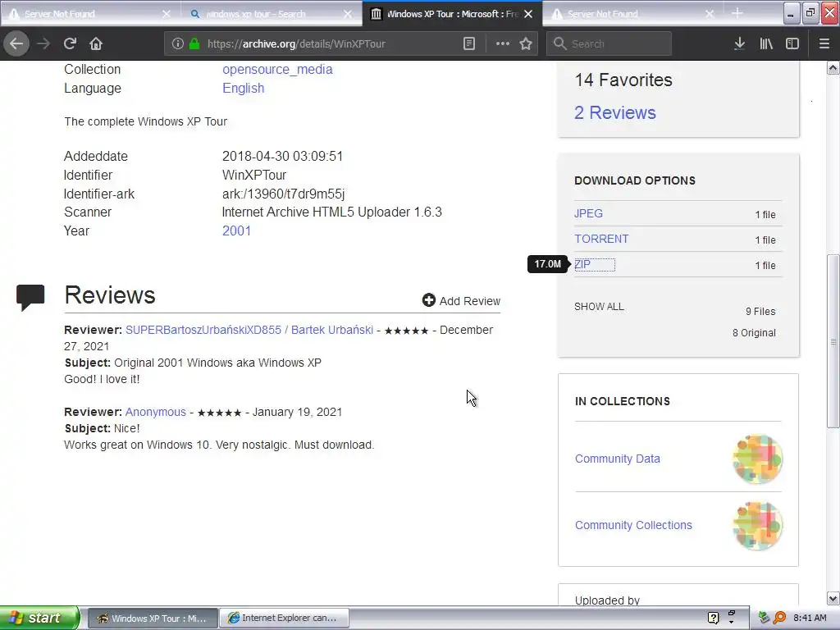The height and width of the screenshot is (630, 840).
Task: Open the Firefox hamburger menu
Action: pyautogui.click(x=824, y=43)
